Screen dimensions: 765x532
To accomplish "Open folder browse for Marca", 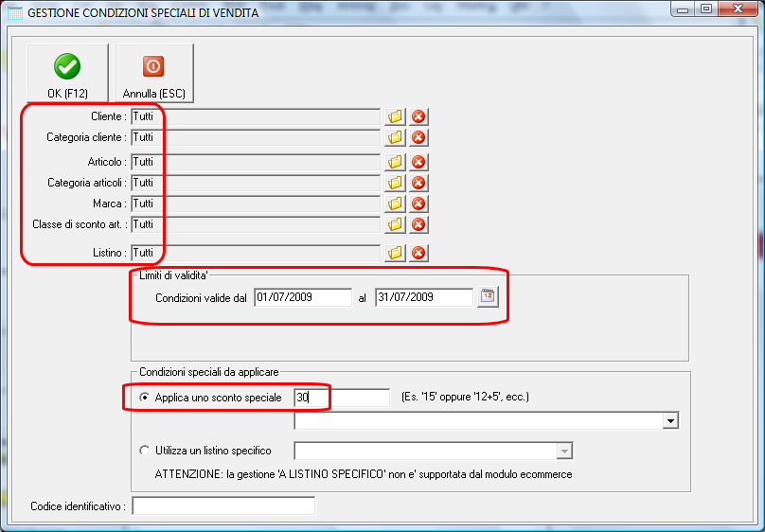I will [395, 204].
